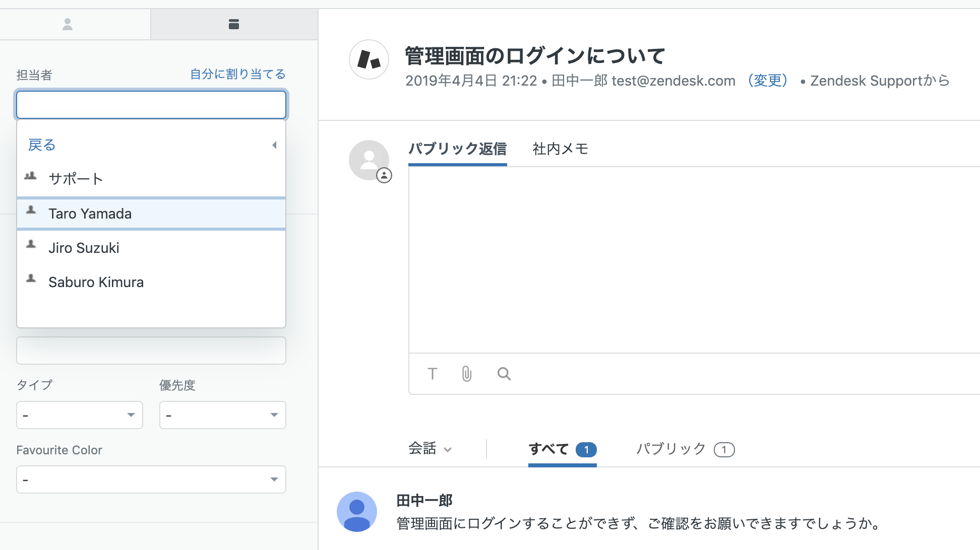The width and height of the screenshot is (980, 550).
Task: Select the パブリック conversation tab
Action: [685, 449]
